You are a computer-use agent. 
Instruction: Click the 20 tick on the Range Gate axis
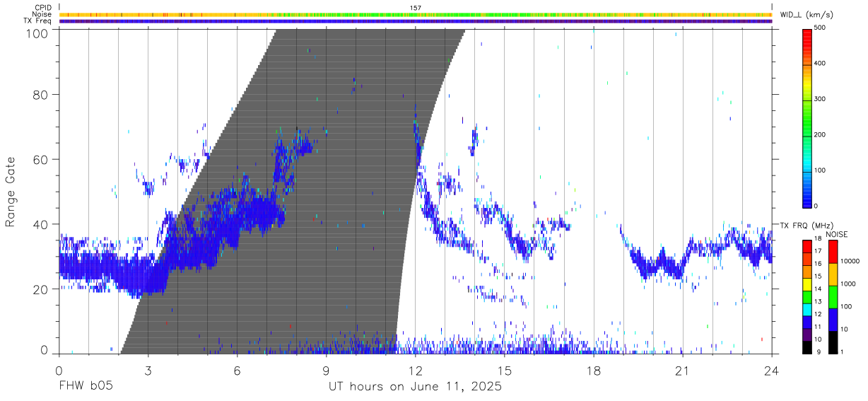coord(42,289)
